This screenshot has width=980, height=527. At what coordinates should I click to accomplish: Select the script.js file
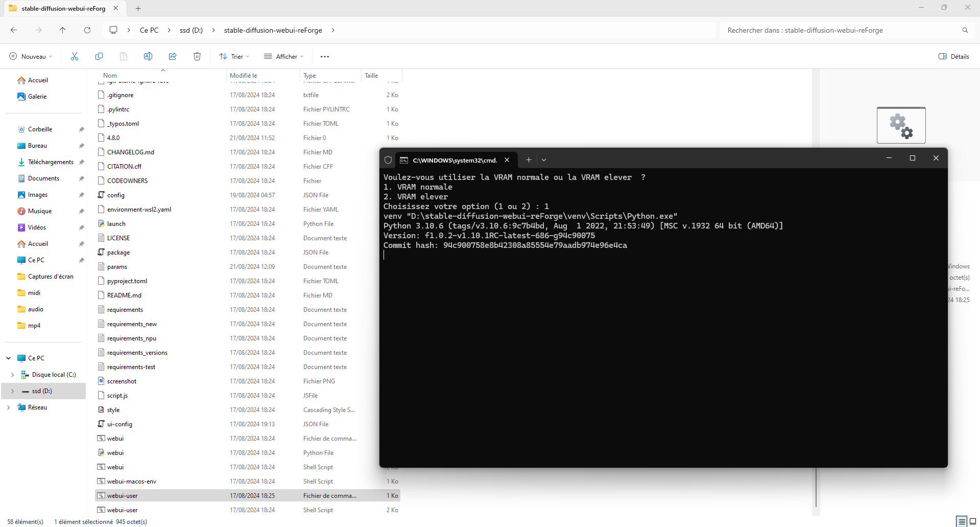click(117, 396)
